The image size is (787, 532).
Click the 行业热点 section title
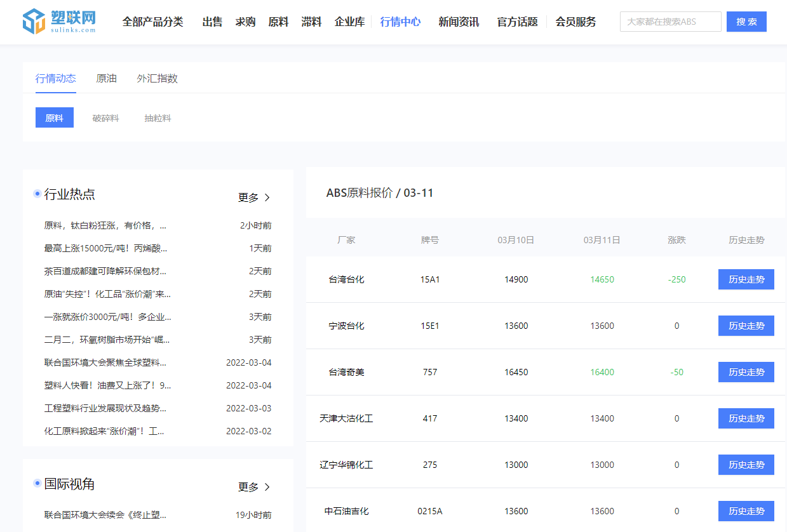pyautogui.click(x=70, y=194)
